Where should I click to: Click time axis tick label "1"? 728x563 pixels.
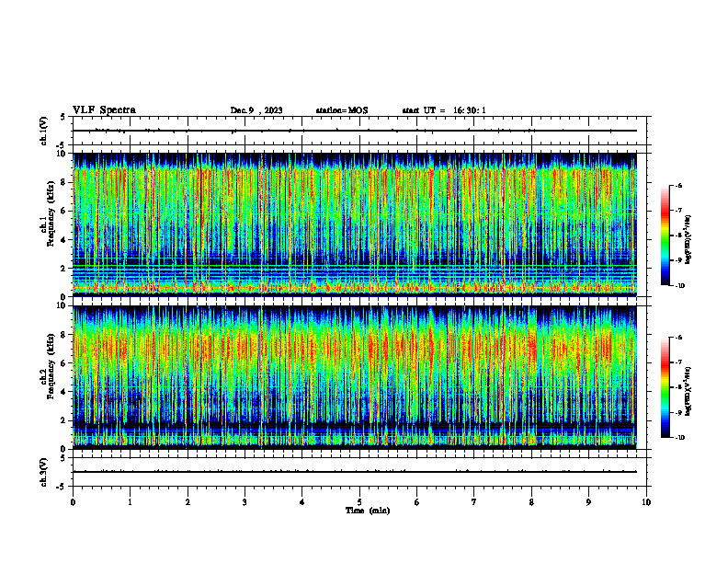(x=130, y=502)
